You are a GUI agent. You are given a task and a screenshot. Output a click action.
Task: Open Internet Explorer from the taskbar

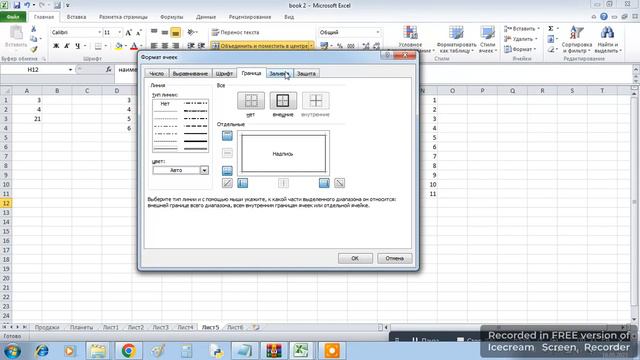click(42, 351)
